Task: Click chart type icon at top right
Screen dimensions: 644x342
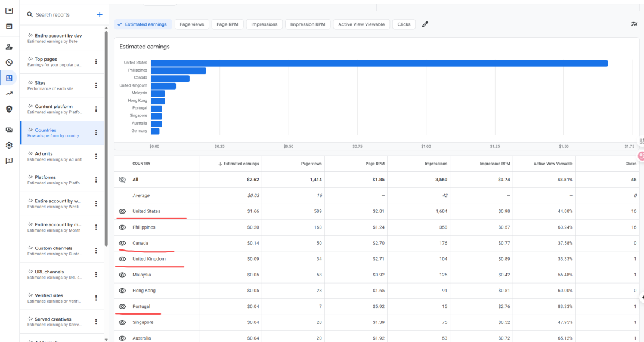Action: pos(633,24)
